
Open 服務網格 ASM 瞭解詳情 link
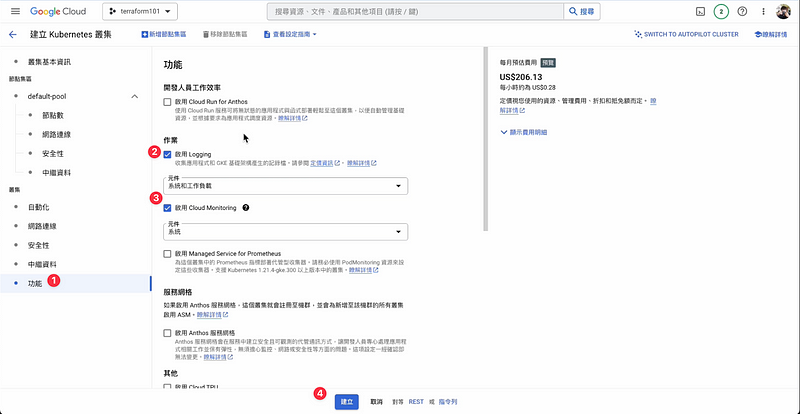[x=212, y=314]
